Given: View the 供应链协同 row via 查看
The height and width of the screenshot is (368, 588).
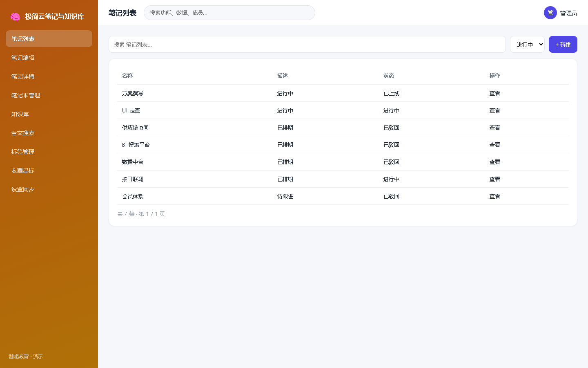Looking at the screenshot, I should tap(494, 128).
